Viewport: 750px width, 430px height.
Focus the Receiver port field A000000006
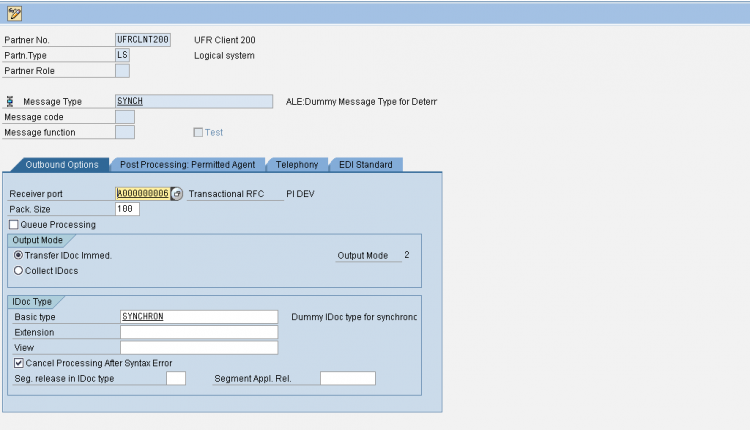click(x=143, y=194)
